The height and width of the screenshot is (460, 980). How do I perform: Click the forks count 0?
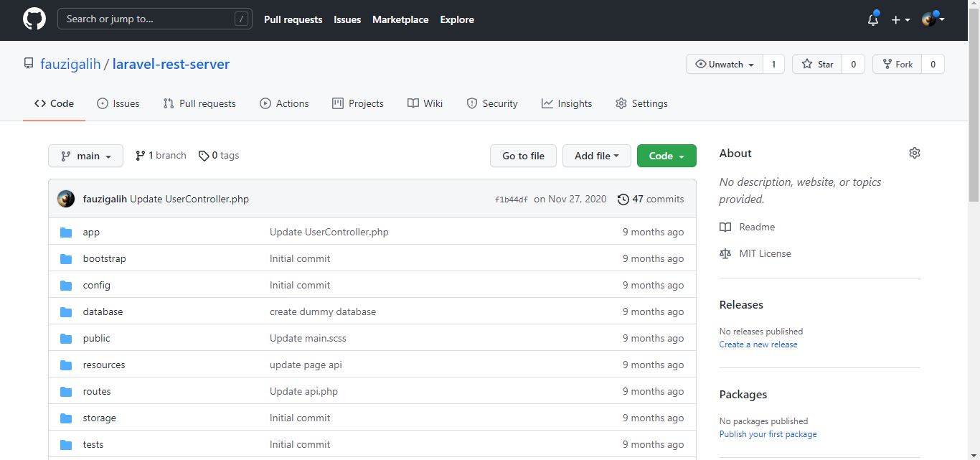pos(933,64)
